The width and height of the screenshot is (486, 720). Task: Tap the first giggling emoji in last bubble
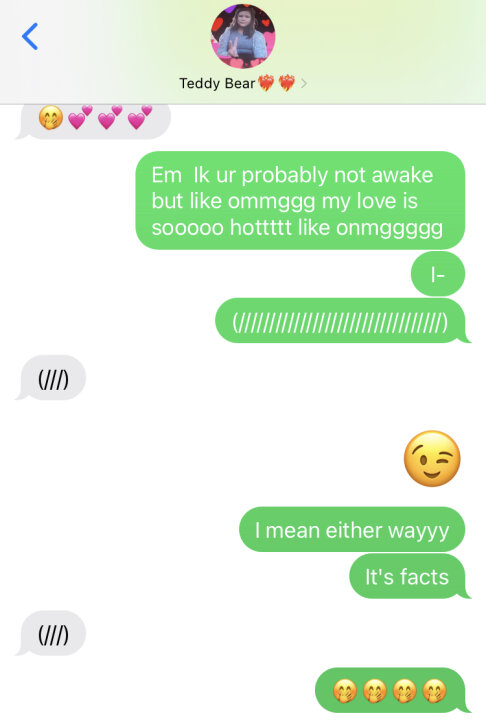pos(345,691)
